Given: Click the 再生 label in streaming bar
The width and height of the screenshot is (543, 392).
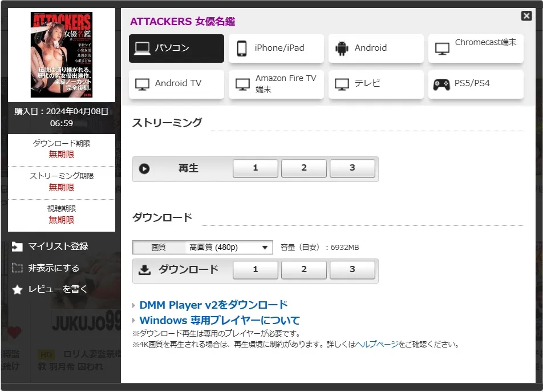Looking at the screenshot, I should pos(188,169).
